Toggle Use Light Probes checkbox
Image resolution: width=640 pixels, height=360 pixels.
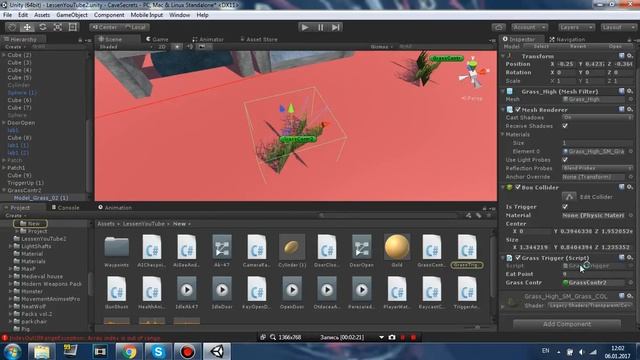(x=565, y=160)
